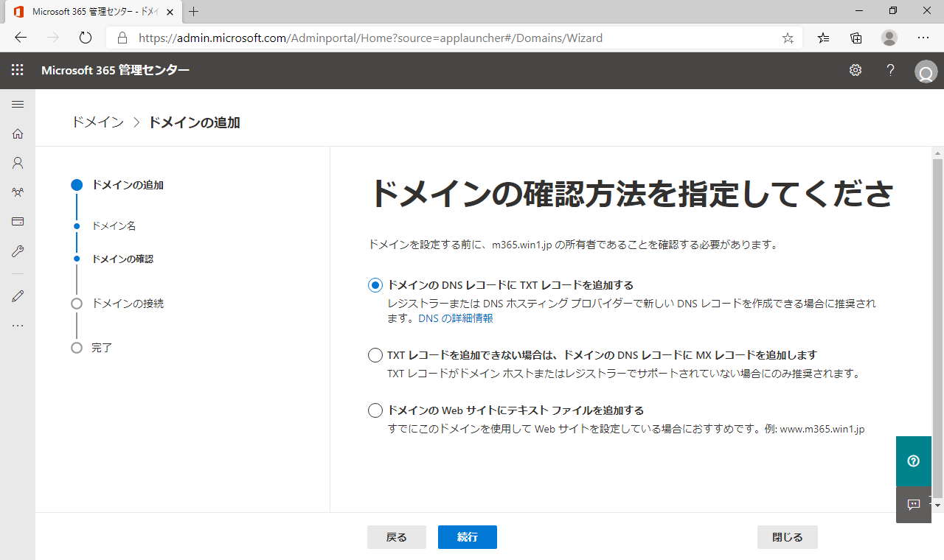Open Billing card icon in sidebar

(18, 222)
